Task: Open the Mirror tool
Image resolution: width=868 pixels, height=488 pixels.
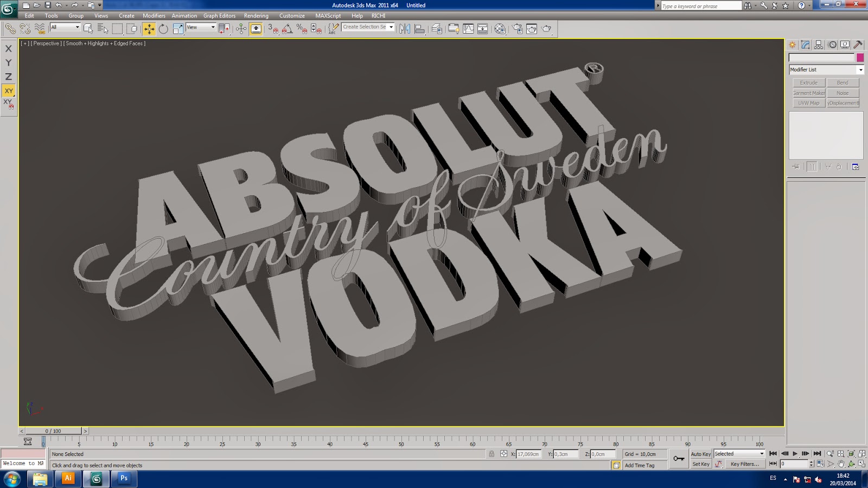Action: coord(405,29)
